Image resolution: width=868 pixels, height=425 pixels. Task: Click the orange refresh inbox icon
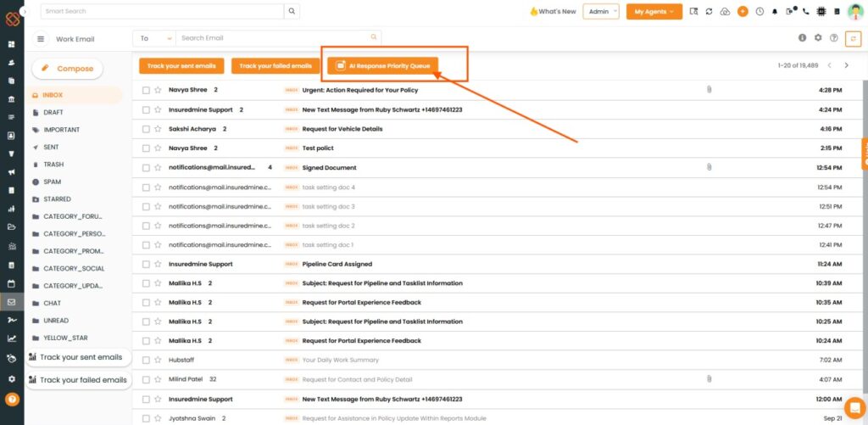pyautogui.click(x=853, y=38)
